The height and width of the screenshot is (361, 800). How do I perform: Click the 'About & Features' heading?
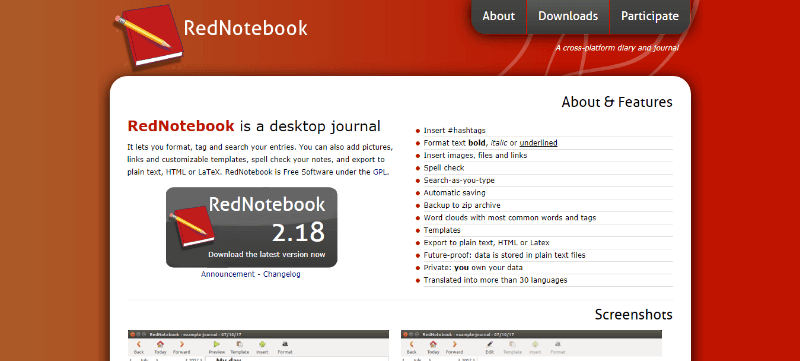617,102
